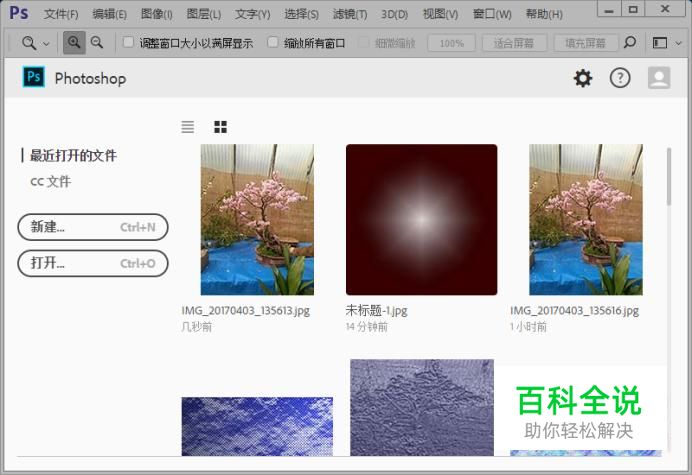Open the 文字(Y) menu
Viewport: 692px width, 475px height.
tap(252, 14)
